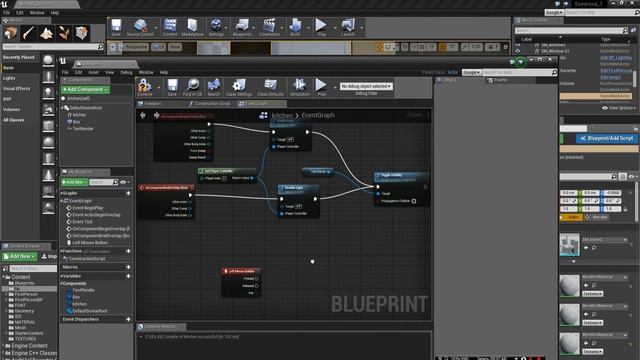Open blueprint editor File menu
Screen dimensions: 640x360
(x=65, y=72)
